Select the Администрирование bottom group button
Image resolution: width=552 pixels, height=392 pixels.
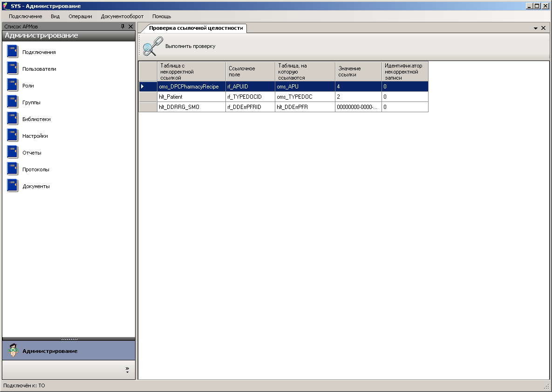tap(68, 351)
